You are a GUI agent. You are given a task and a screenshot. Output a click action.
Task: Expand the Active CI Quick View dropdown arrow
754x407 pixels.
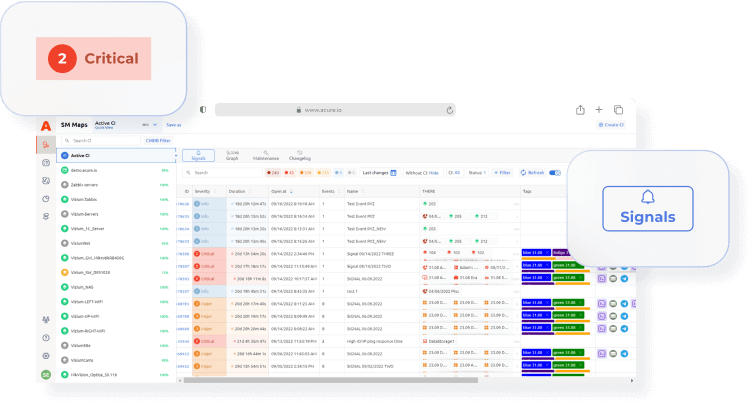(x=155, y=125)
